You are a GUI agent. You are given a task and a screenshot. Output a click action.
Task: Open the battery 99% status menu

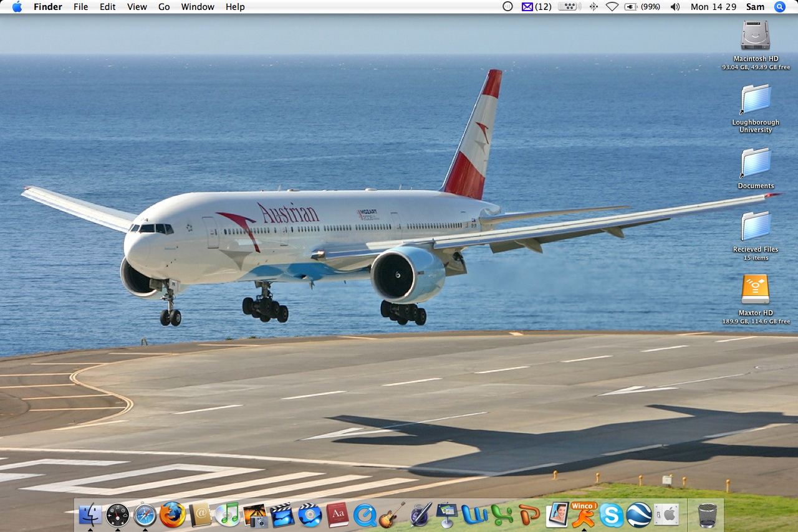point(642,7)
